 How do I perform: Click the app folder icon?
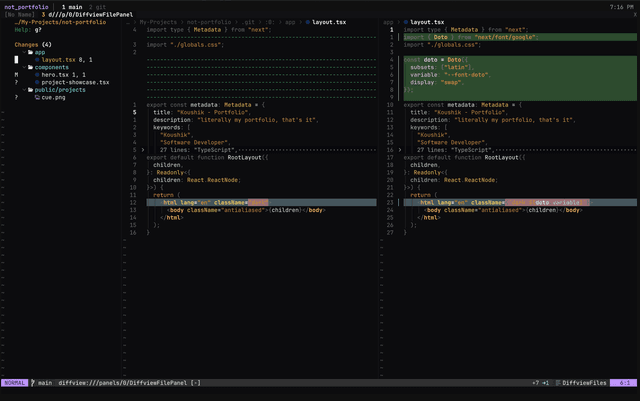(32, 52)
